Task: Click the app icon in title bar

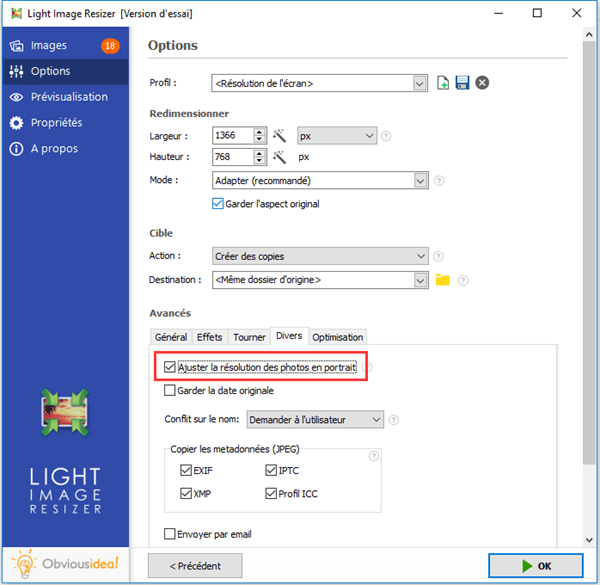Action: [16, 13]
